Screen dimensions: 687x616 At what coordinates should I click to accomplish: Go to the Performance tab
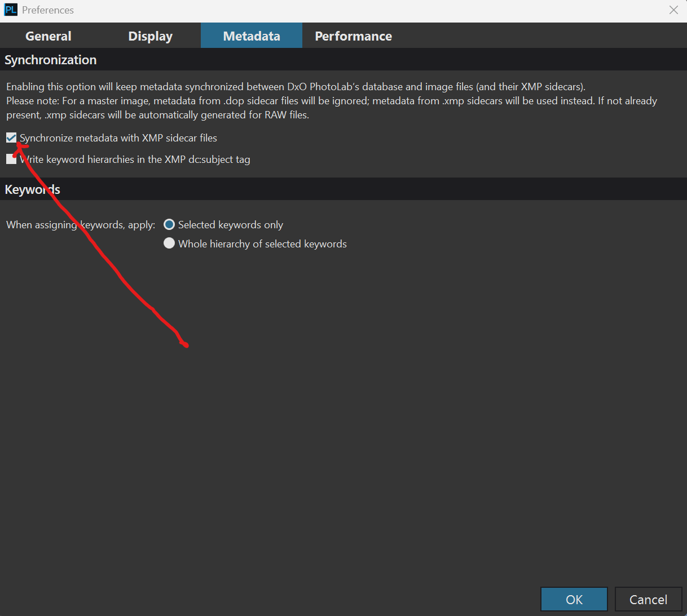353,36
